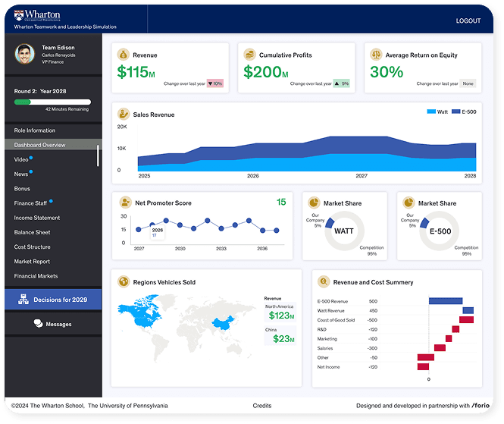The height and width of the screenshot is (424, 504).
Task: Click the Revenue and Cost Summary icon
Action: (324, 282)
